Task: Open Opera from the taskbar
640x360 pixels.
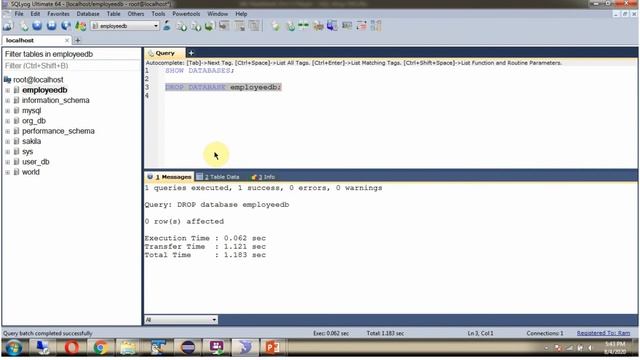Action: click(72, 348)
